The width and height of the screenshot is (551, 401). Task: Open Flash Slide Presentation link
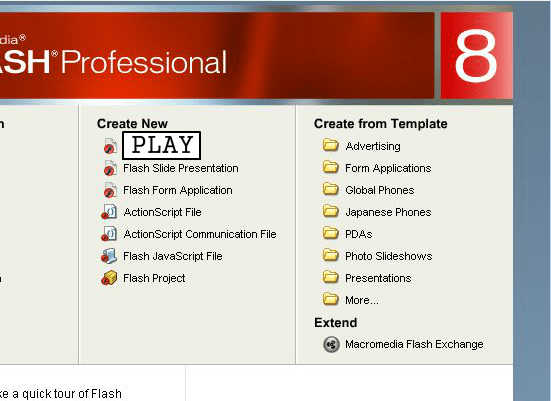181,168
